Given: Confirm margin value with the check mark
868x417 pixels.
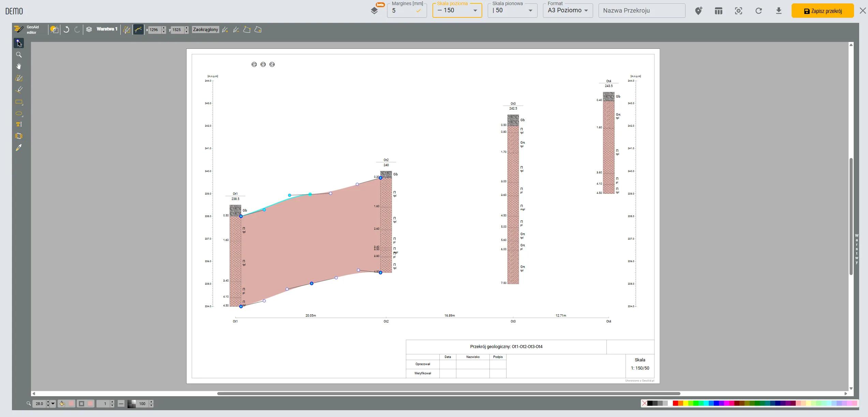Looking at the screenshot, I should pyautogui.click(x=418, y=11).
